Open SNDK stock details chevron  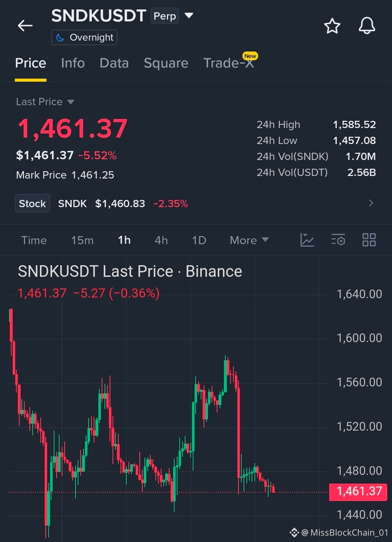coord(371,203)
